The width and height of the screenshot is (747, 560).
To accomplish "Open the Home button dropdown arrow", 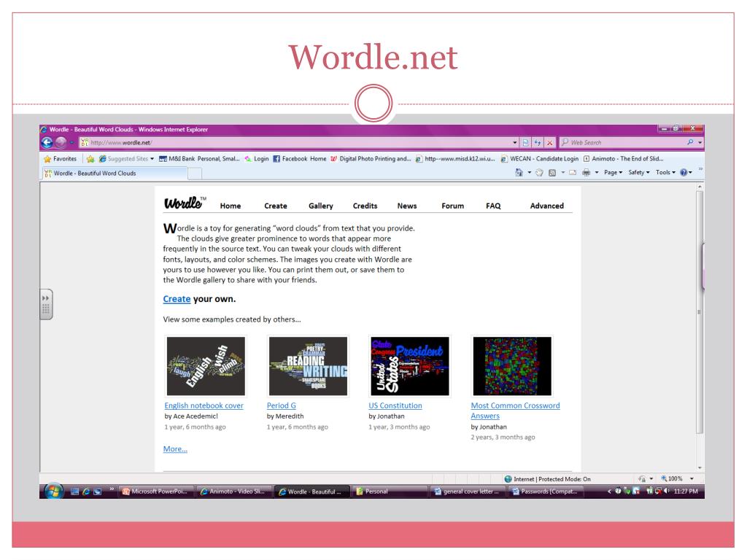I will tap(530, 172).
